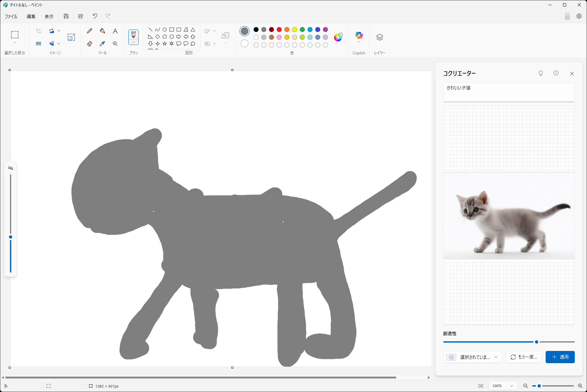
Task: Click もう一度 to regenerate the image
Action: (523, 357)
